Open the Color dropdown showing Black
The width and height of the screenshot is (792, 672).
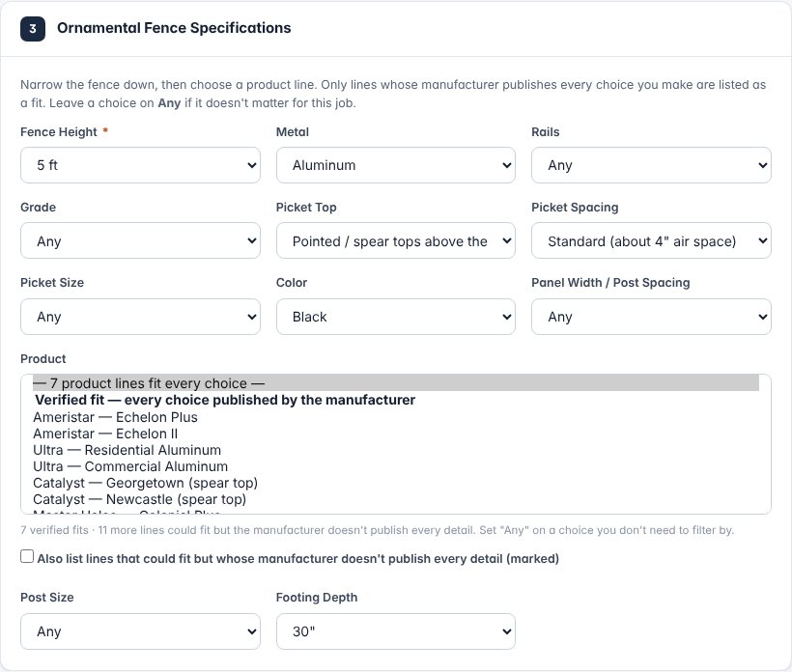(395, 317)
